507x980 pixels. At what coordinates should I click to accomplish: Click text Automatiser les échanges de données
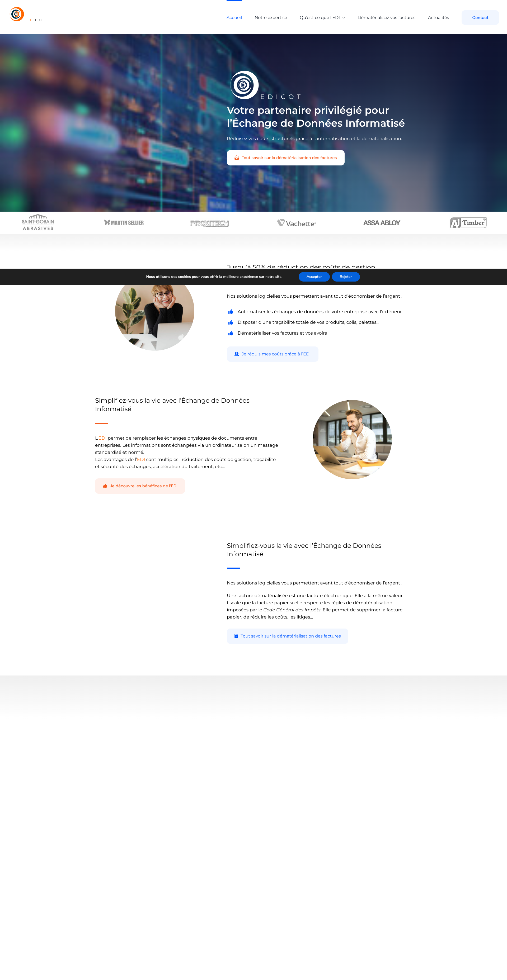319,312
